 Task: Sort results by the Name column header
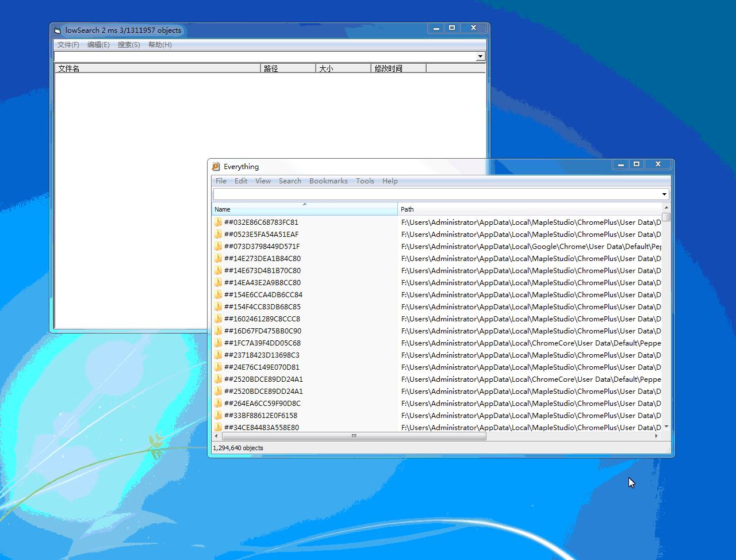coord(305,209)
